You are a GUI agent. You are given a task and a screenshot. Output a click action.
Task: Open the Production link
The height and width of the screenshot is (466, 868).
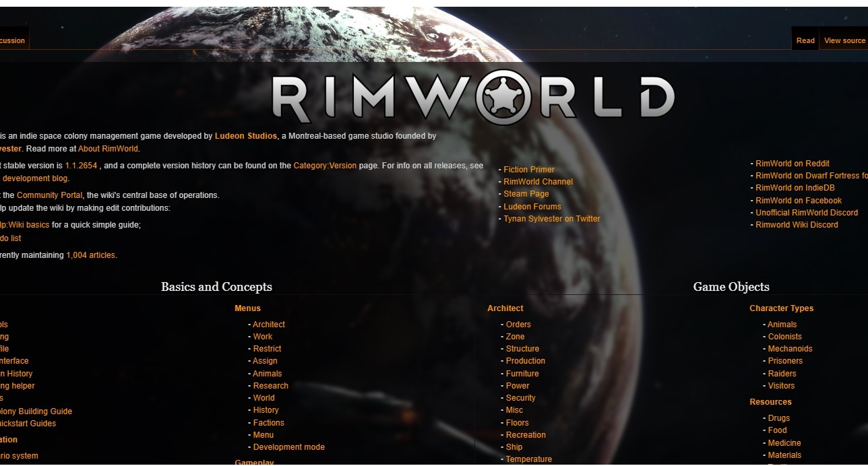coord(526,361)
